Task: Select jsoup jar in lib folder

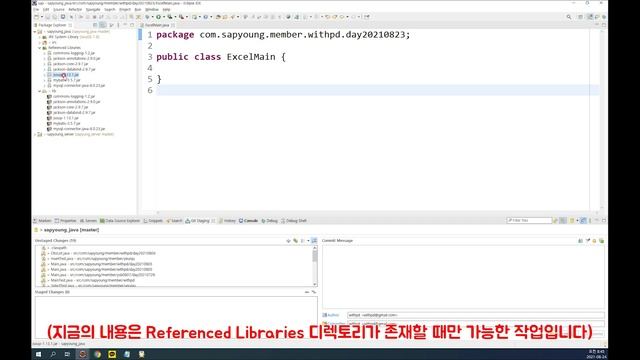Action: pos(66,118)
